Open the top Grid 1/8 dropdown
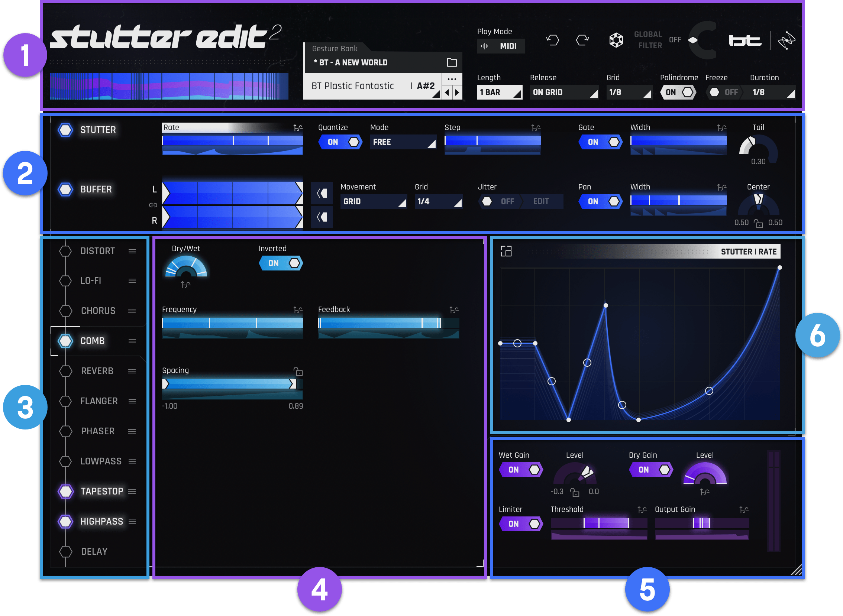843x616 pixels. pos(629,92)
